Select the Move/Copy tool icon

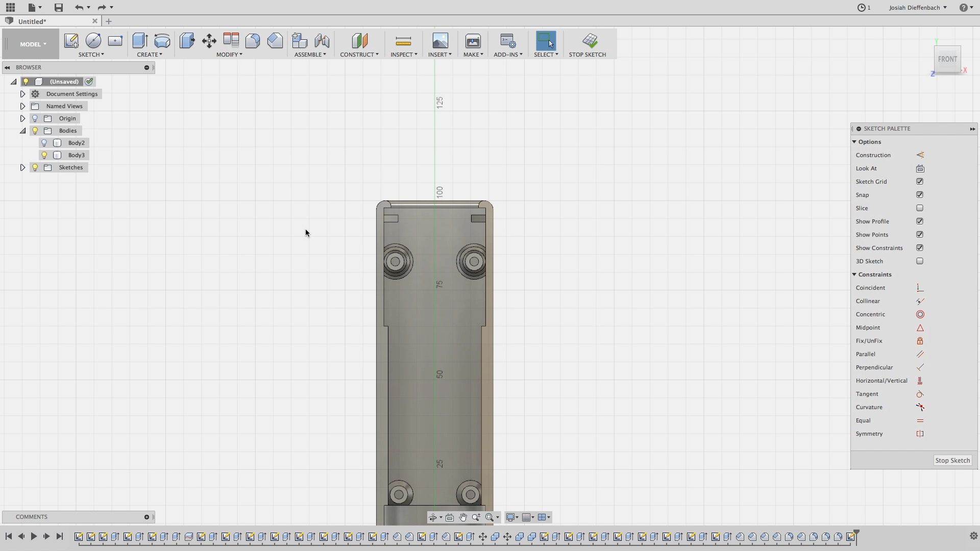[x=209, y=41]
